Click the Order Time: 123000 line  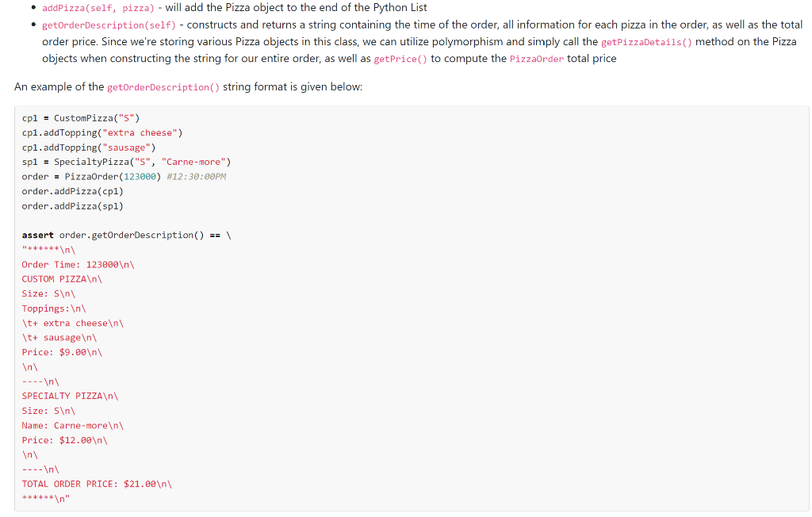[x=78, y=264]
